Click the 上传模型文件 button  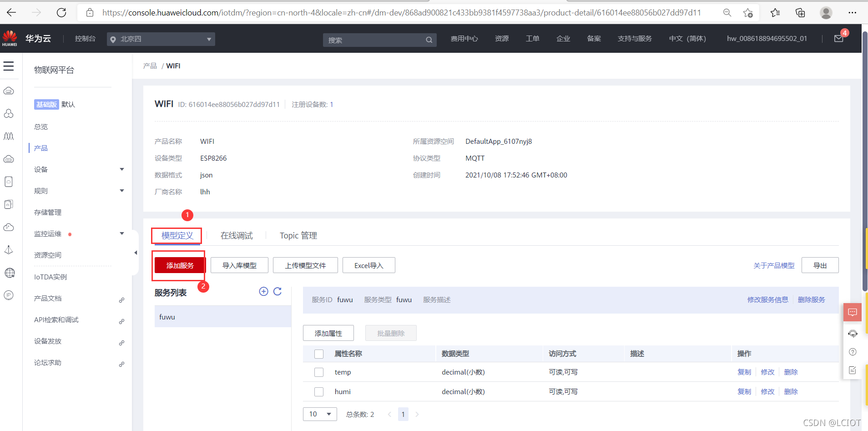point(305,265)
